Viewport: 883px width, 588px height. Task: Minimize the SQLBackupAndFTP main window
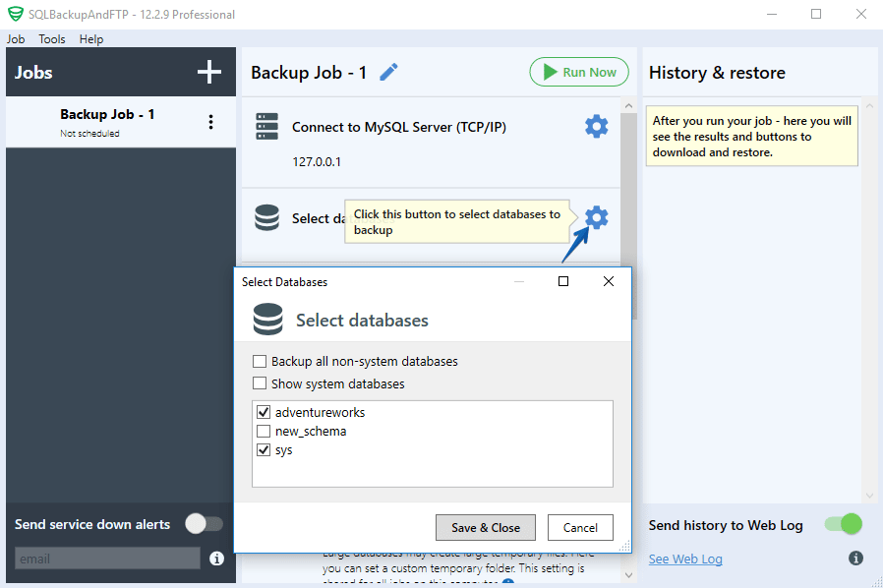pyautogui.click(x=772, y=14)
